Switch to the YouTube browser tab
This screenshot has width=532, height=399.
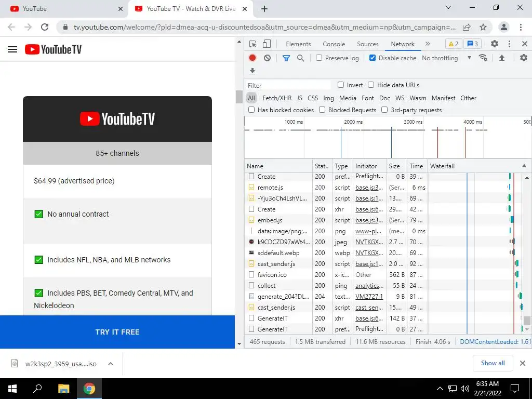click(63, 9)
